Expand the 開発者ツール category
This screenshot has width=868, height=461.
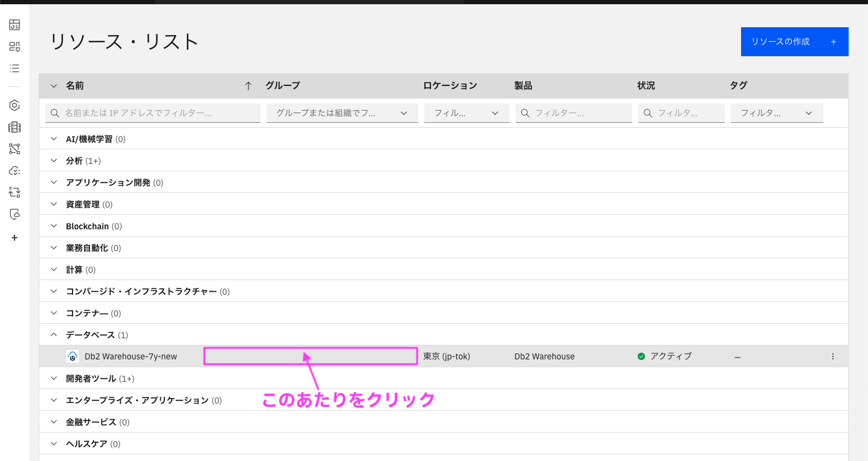click(53, 379)
